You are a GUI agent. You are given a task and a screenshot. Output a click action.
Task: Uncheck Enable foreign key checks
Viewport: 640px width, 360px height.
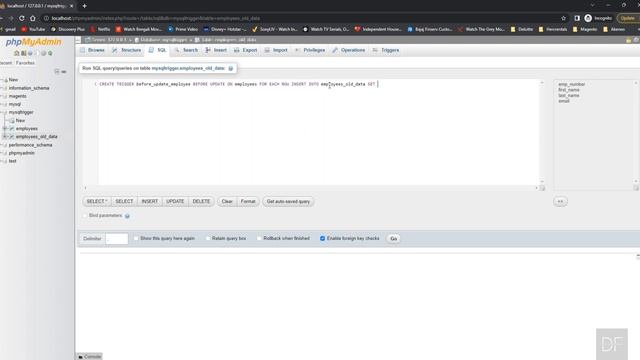[x=322, y=238]
